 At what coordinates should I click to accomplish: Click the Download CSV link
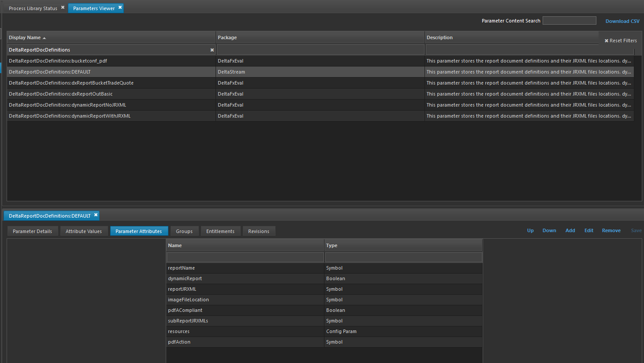(x=622, y=21)
